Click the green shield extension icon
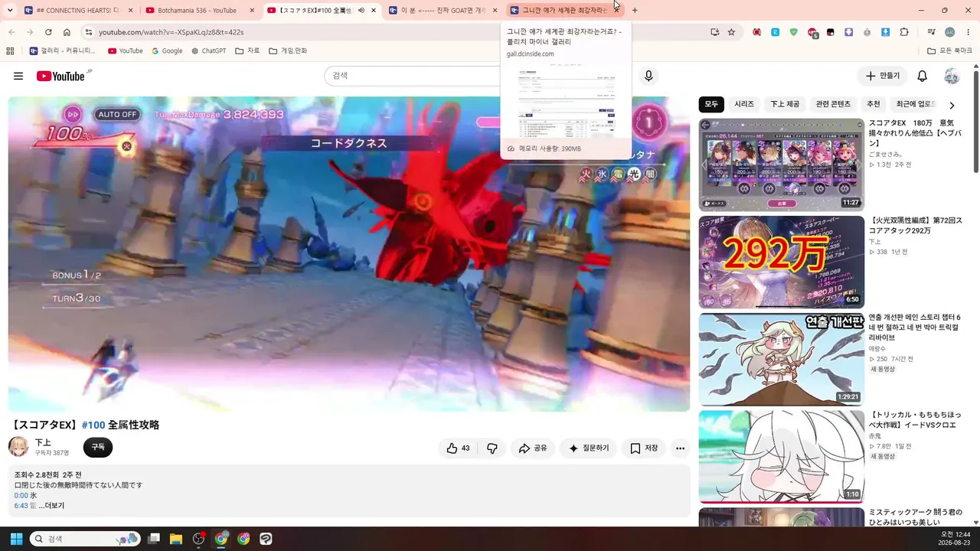Viewport: 980px width, 551px height. (794, 32)
